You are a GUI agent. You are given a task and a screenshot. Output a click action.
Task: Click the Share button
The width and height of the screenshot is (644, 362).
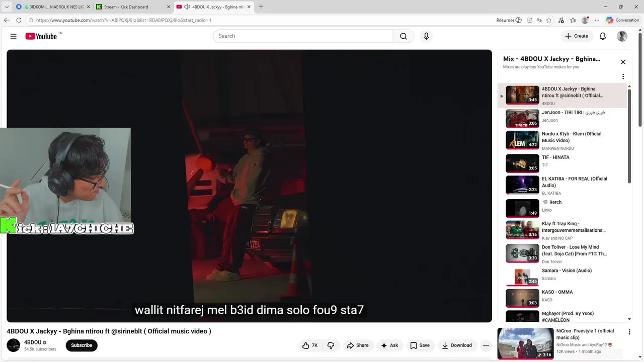(357, 345)
